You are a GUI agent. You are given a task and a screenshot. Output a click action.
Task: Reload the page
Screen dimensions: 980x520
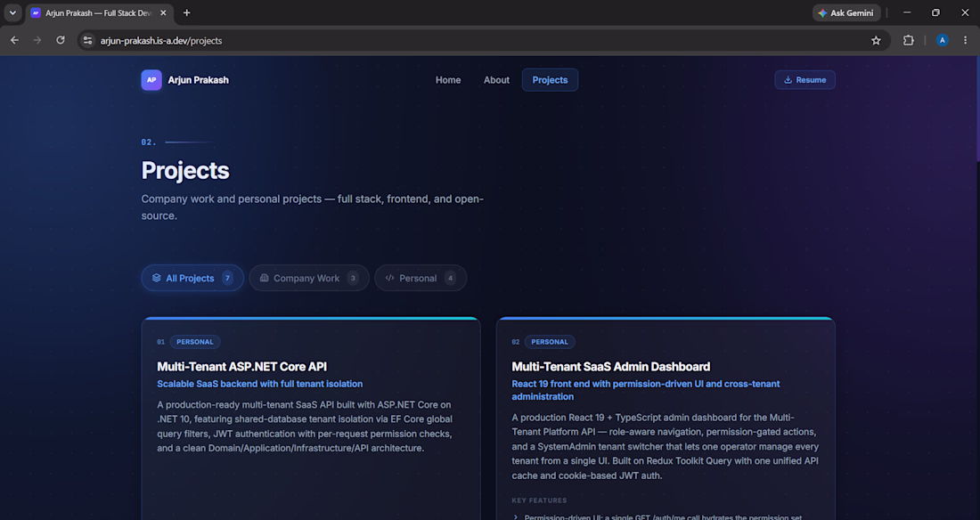point(61,41)
